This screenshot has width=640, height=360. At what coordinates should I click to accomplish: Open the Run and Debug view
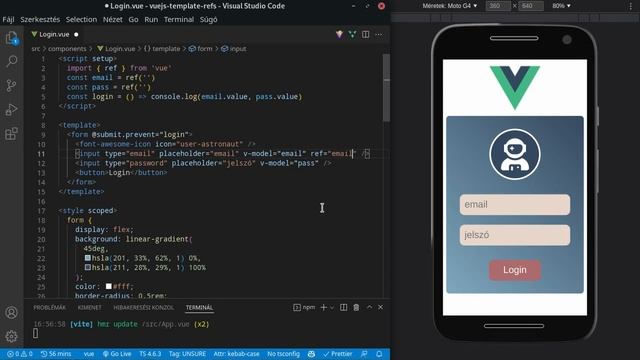(11, 109)
